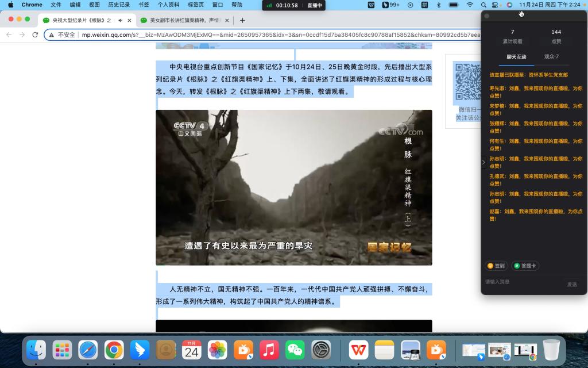This screenshot has width=588, height=368.
Task: Reload the current WeChat article page
Action: click(x=35, y=34)
